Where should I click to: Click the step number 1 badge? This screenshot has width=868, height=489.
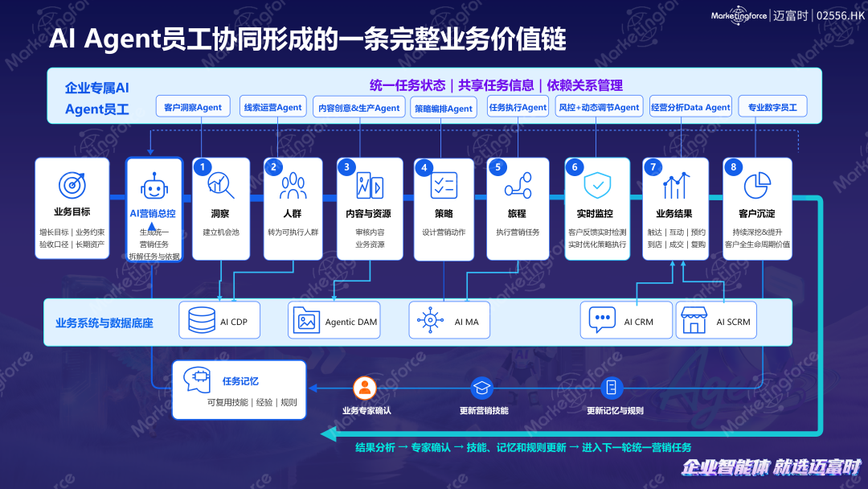click(203, 166)
